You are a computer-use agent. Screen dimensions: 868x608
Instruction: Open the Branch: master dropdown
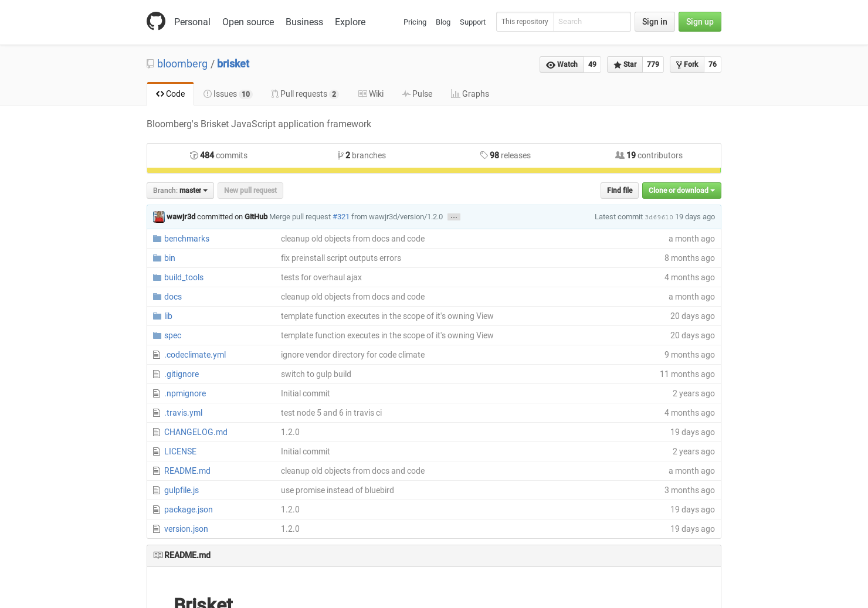tap(180, 191)
